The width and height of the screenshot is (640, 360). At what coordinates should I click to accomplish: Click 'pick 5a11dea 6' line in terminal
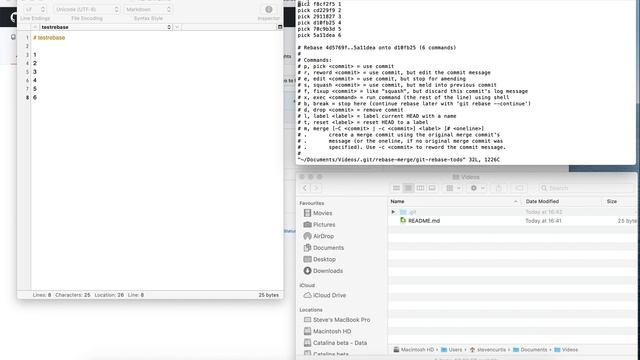tap(319, 36)
